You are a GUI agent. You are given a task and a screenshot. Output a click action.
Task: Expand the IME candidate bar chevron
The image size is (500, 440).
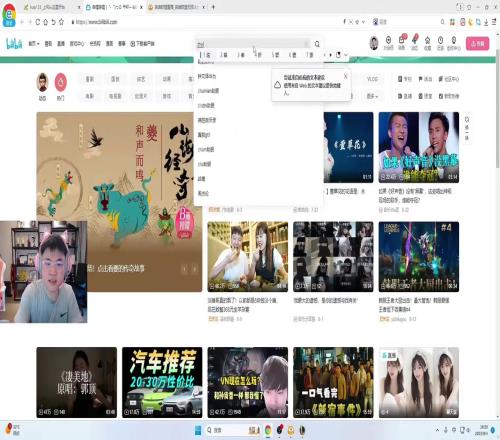pos(346,55)
